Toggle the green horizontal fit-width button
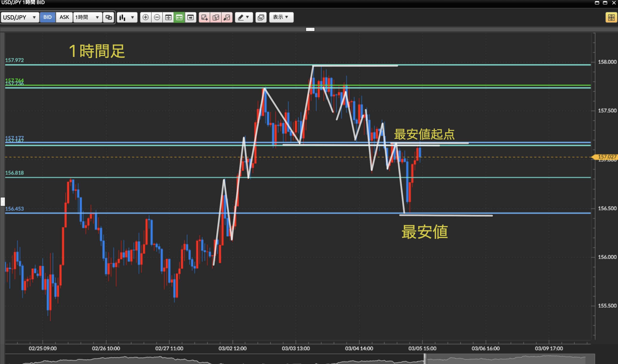618x364 pixels. pyautogui.click(x=179, y=17)
